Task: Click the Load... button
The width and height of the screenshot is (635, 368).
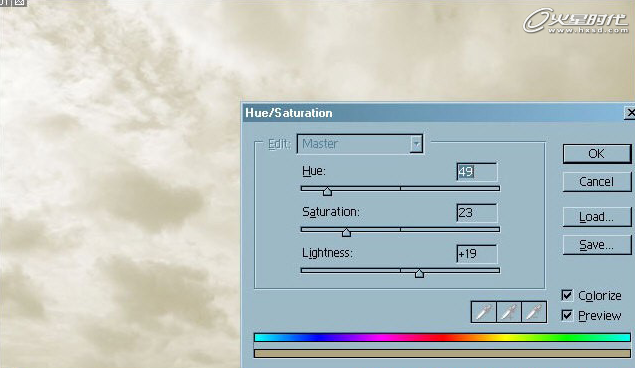Action: click(x=597, y=217)
